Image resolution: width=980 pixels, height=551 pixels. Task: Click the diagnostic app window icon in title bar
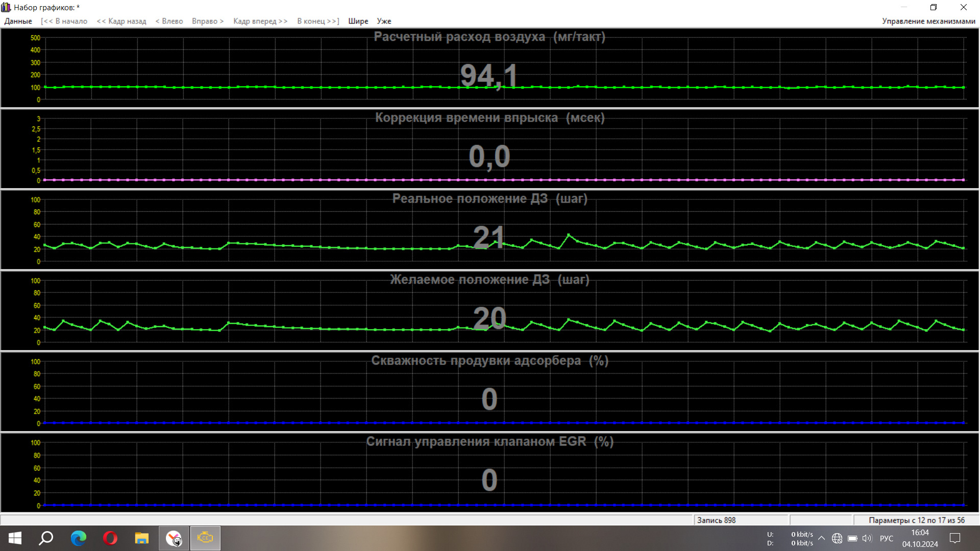6,7
